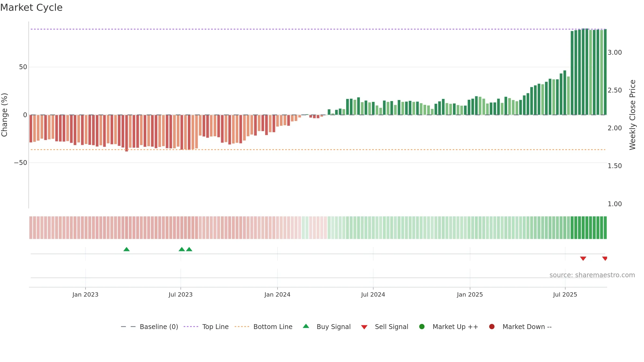Click the gray dashed Baseline legend swatch
644x362 pixels.
[128, 327]
